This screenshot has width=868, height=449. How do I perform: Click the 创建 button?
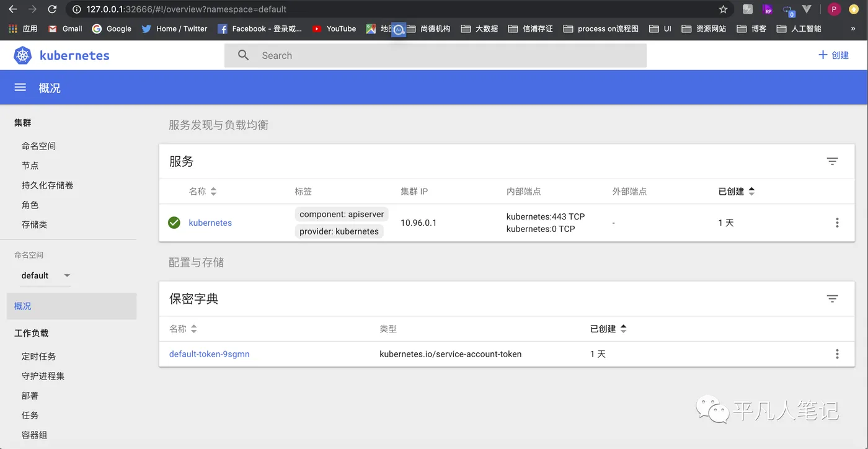[833, 55]
